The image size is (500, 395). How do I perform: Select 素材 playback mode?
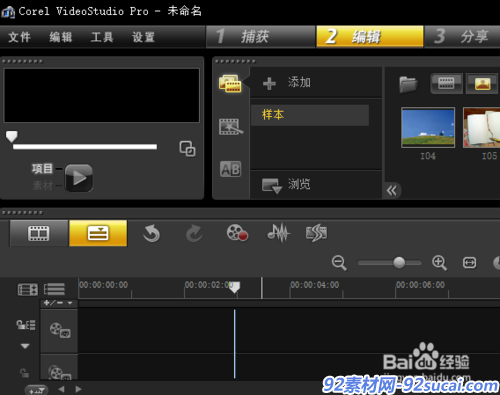point(42,185)
